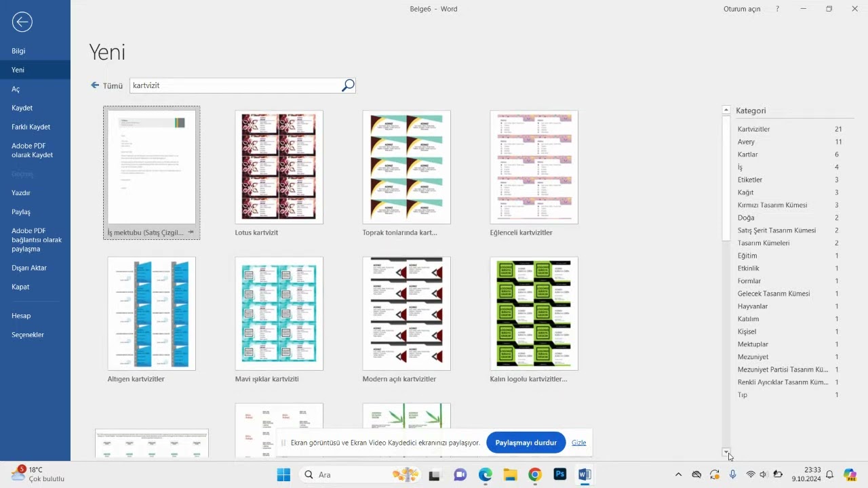Select the Mavi ışıklar kartviziti thumbnail

[x=279, y=313]
